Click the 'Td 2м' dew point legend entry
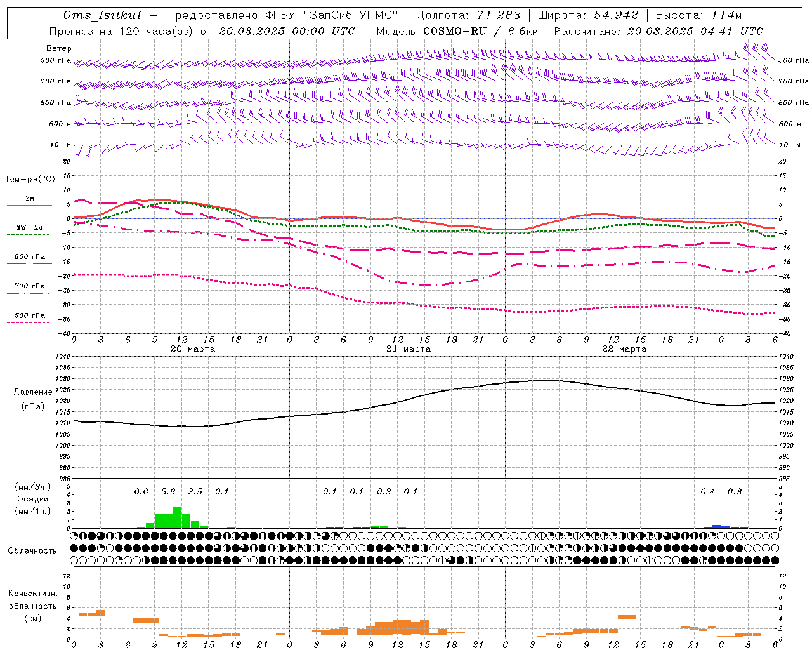 pyautogui.click(x=30, y=227)
